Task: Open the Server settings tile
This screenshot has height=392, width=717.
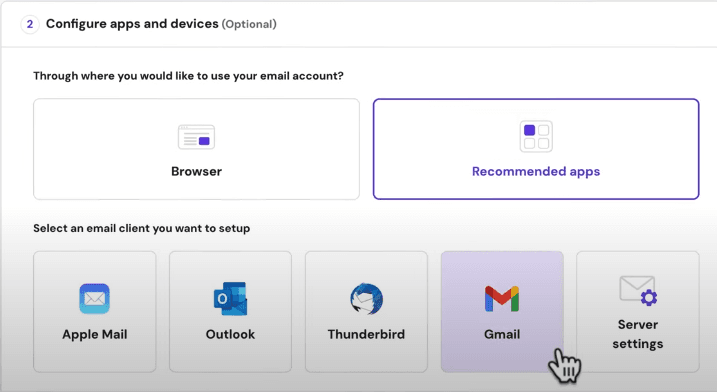Action: click(638, 311)
